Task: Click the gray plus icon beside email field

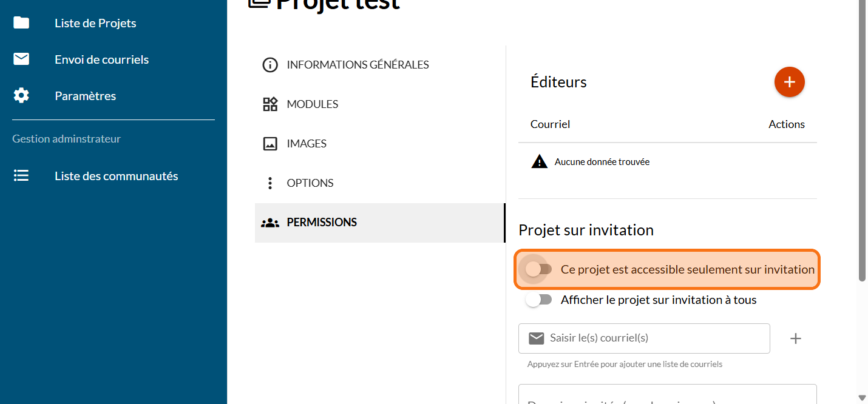Action: click(795, 338)
